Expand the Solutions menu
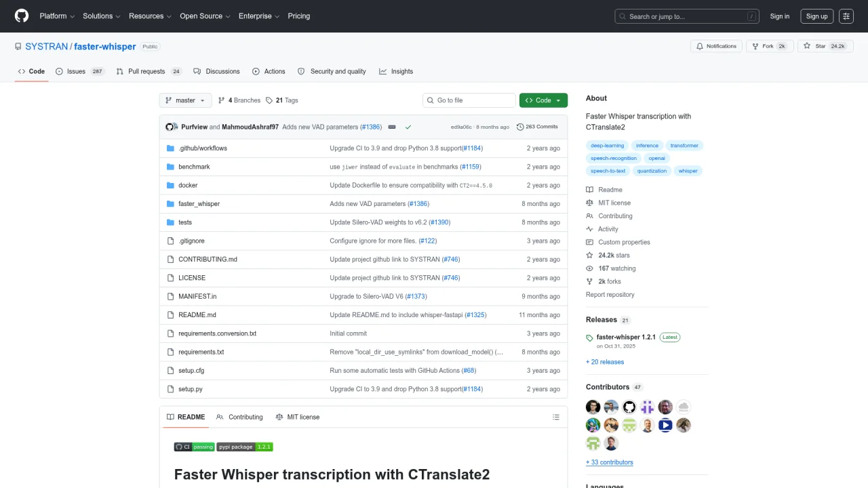 pos(102,16)
